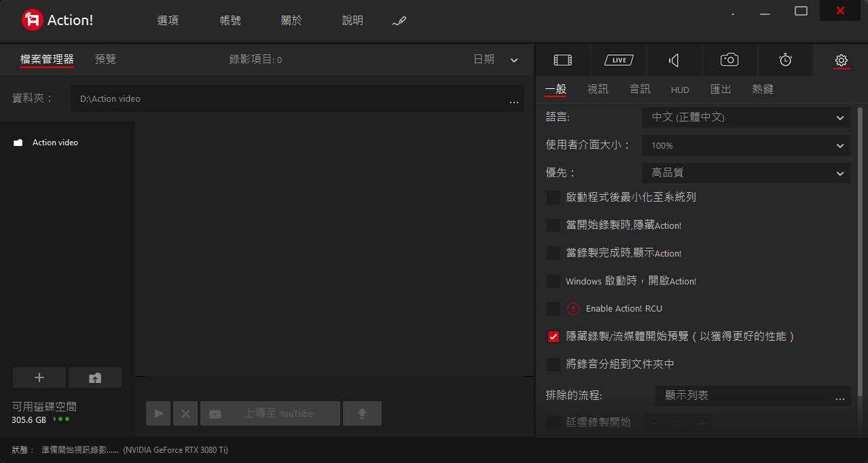Toggle 當錄製完成時,顯示Action! checkbox

click(554, 253)
